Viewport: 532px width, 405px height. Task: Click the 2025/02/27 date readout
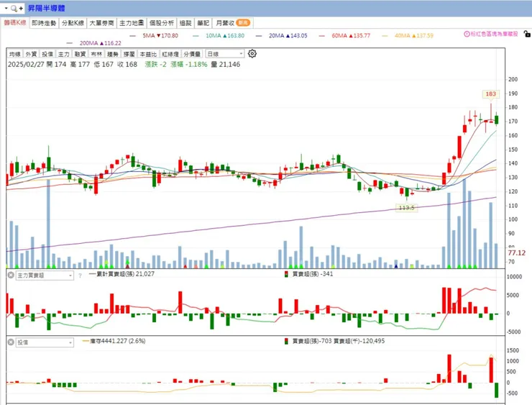tap(26, 65)
